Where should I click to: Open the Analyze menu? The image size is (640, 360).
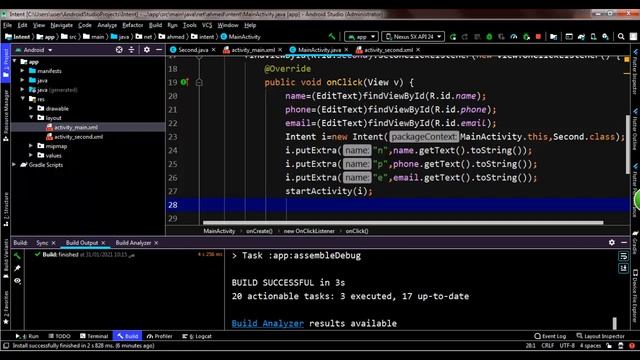pos(107,25)
